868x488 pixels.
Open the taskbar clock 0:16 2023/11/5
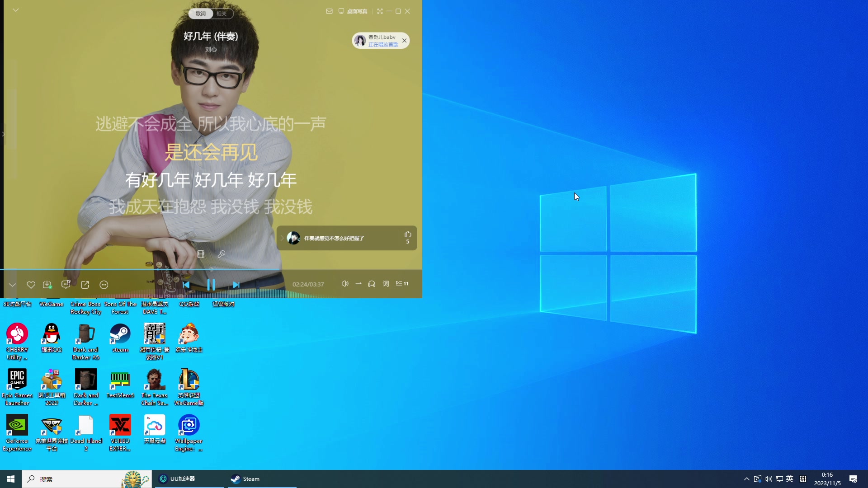tap(827, 479)
